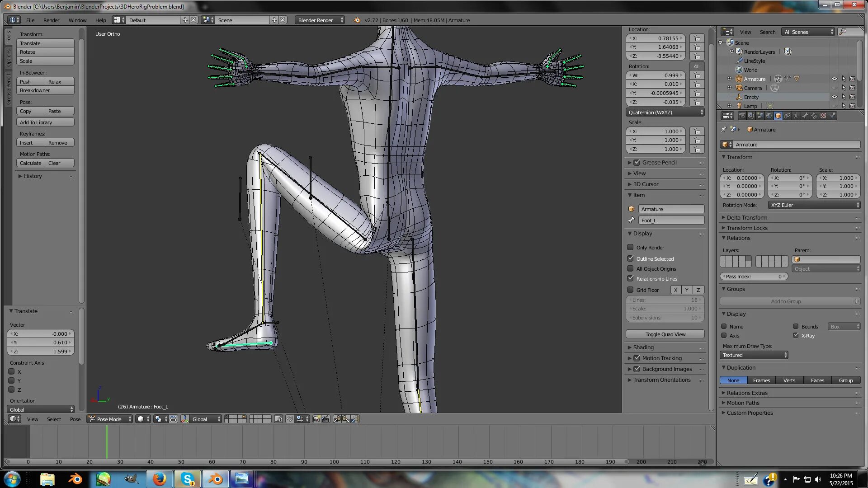
Task: Hide Armature using outliner eye icon
Action: (835, 79)
